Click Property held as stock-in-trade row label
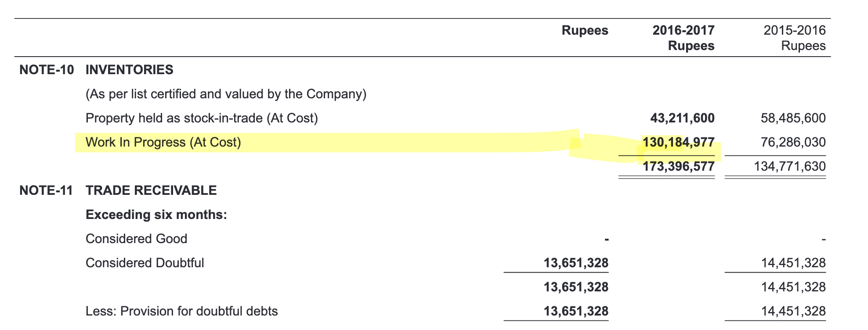 pyautogui.click(x=202, y=118)
